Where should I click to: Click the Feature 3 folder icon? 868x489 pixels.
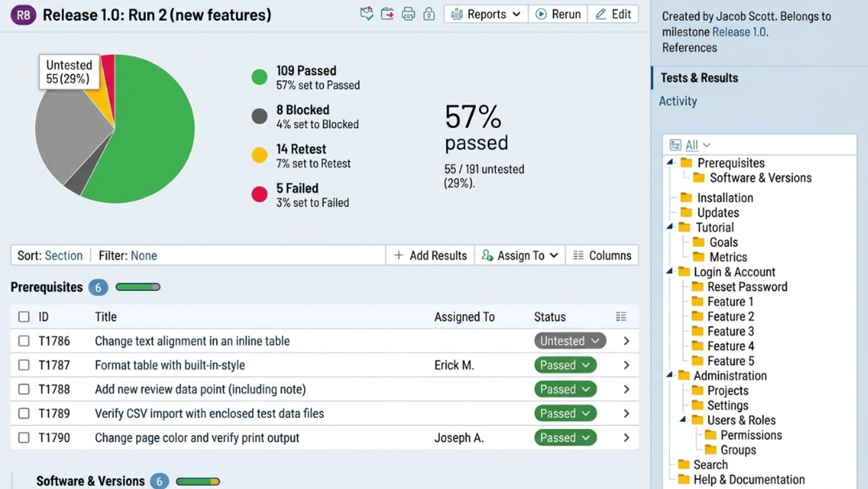[x=698, y=331]
